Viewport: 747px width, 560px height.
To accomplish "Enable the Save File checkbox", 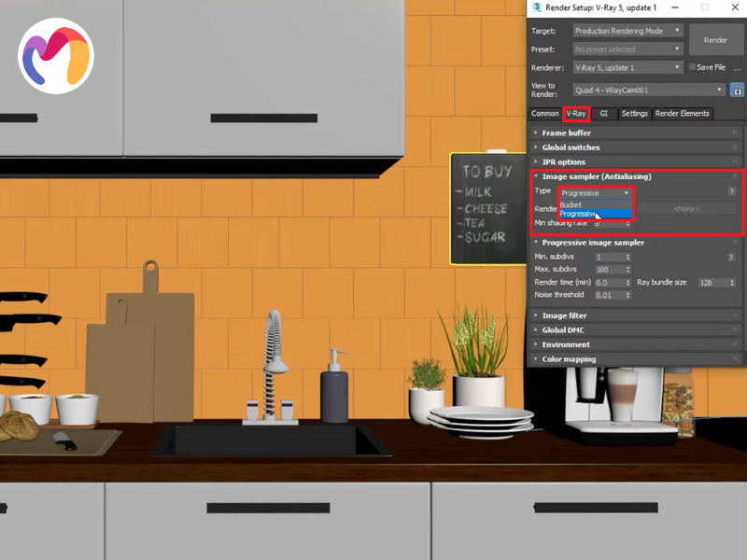I will pos(692,67).
